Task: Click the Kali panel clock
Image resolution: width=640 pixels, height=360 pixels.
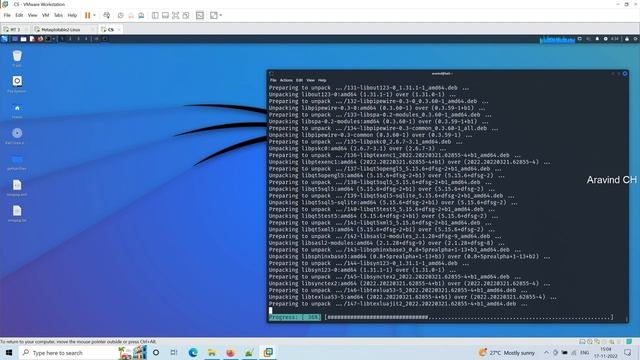Action: tap(615, 39)
